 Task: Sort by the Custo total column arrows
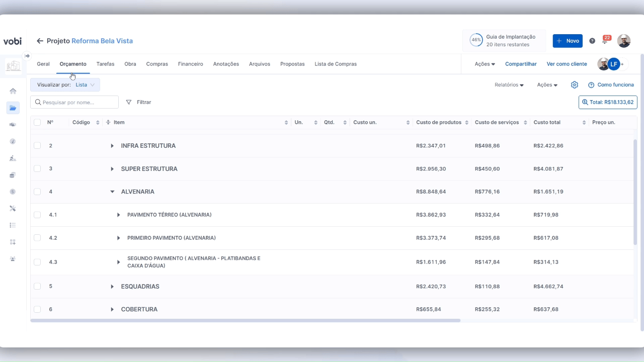[584, 122]
